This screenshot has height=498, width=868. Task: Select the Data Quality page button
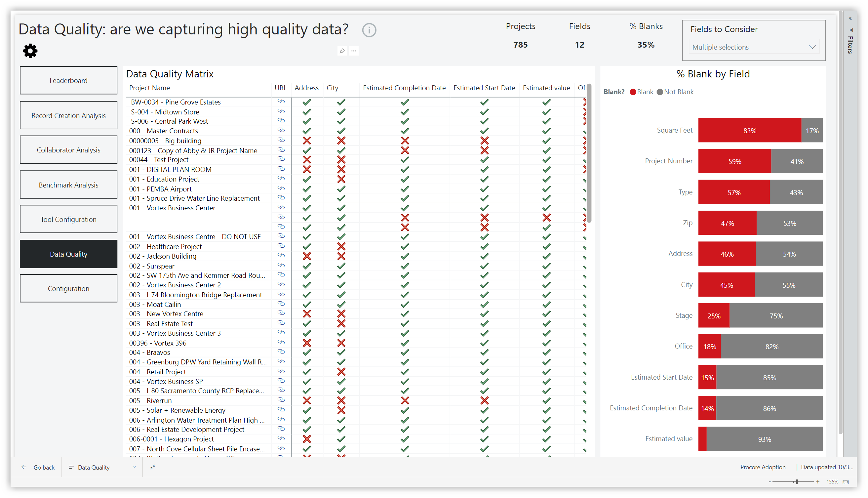[68, 254]
